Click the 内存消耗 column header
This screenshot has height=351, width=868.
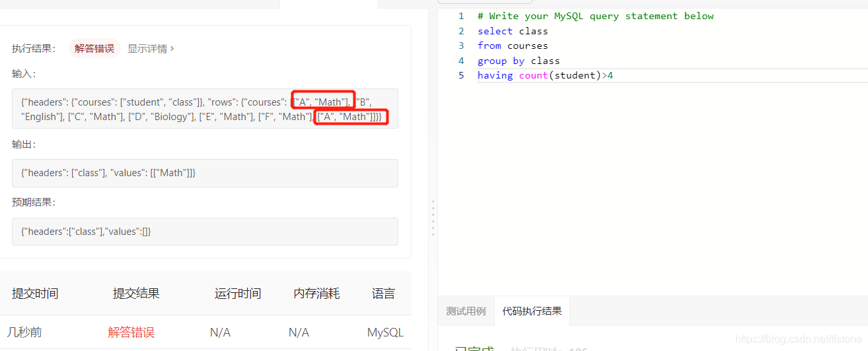click(317, 294)
